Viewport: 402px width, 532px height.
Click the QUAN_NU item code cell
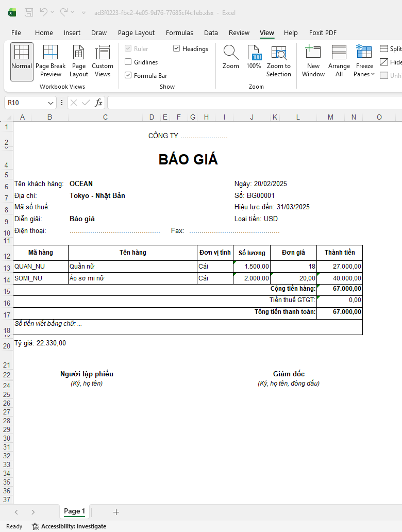point(41,267)
